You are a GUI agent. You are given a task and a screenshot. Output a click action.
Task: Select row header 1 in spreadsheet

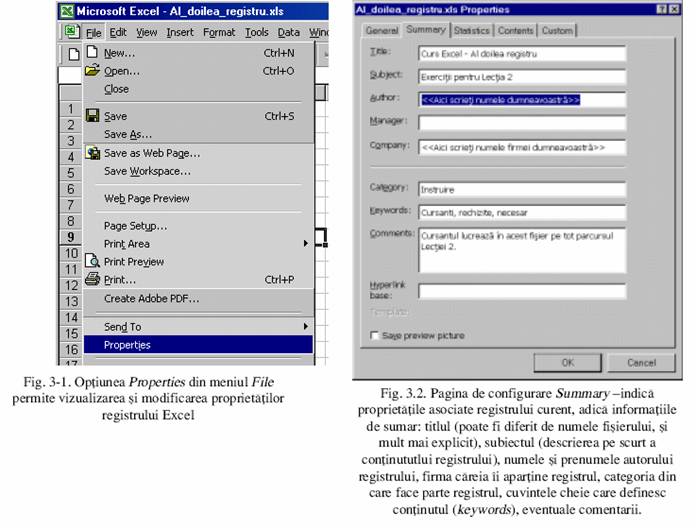point(71,109)
